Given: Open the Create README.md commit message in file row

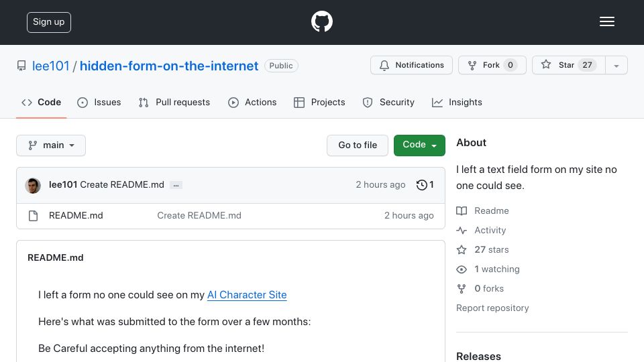Looking at the screenshot, I should 199,215.
